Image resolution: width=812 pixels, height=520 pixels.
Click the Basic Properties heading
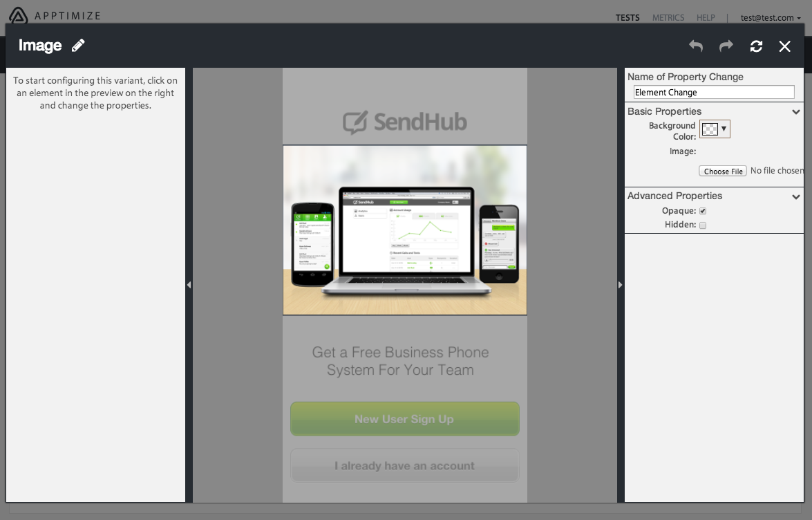coord(664,111)
